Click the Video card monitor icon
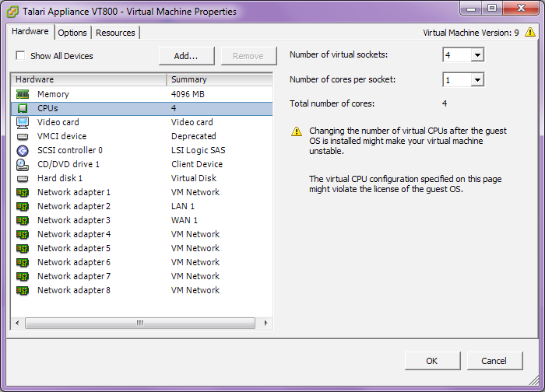 click(23, 123)
